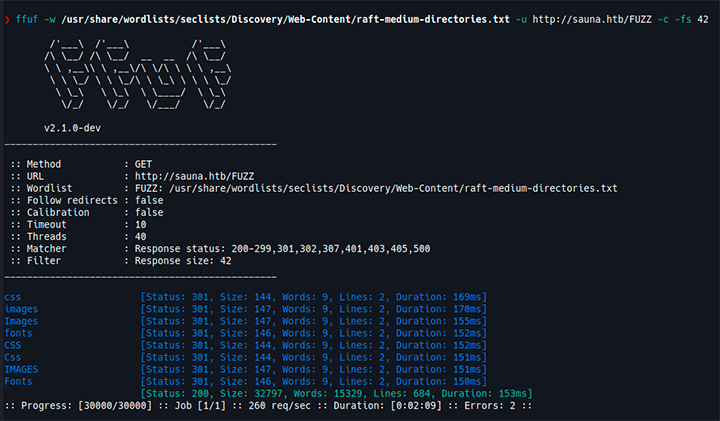Click the 'Duration: 169ms' value on css row

click(439, 297)
